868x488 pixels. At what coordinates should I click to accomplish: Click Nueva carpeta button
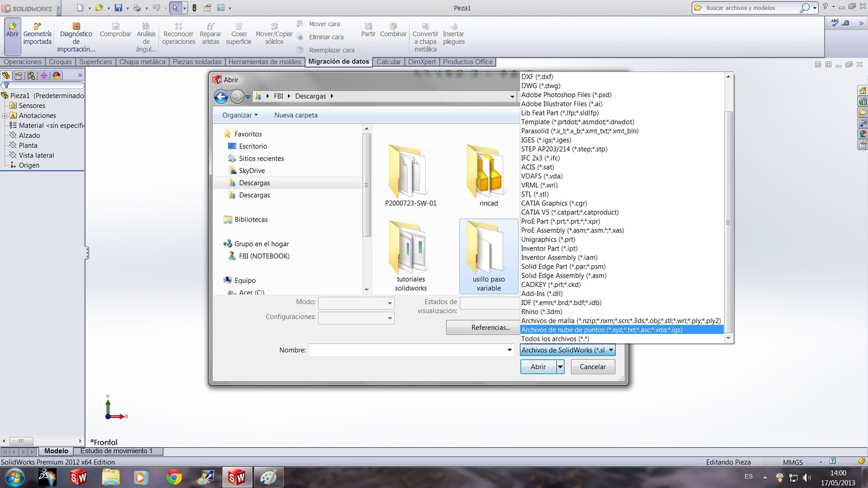[x=296, y=115]
